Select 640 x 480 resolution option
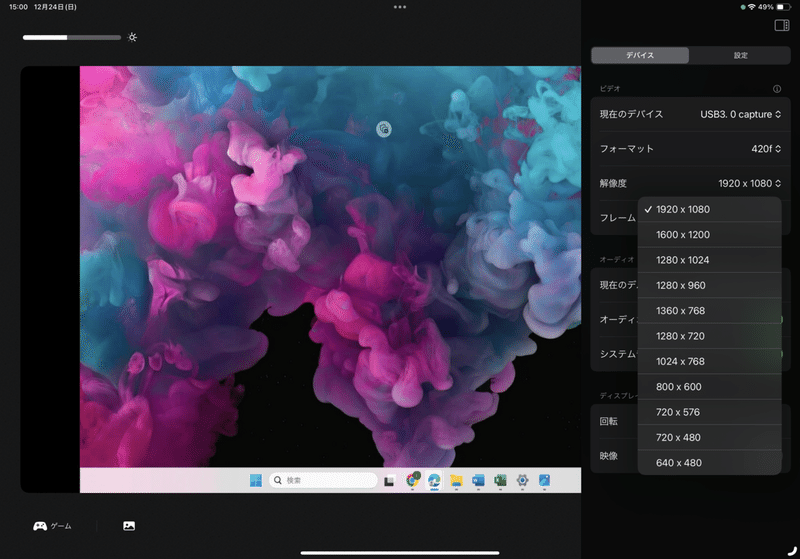Screen dimensions: 800x559 click(x=709, y=463)
